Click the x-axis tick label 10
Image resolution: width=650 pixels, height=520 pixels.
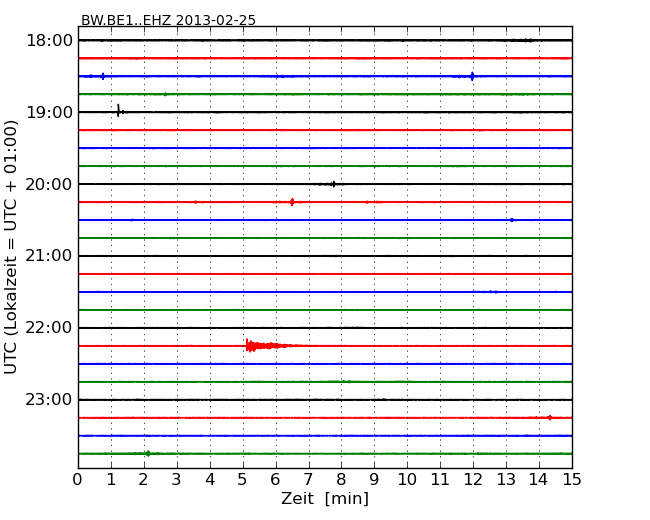click(x=407, y=479)
